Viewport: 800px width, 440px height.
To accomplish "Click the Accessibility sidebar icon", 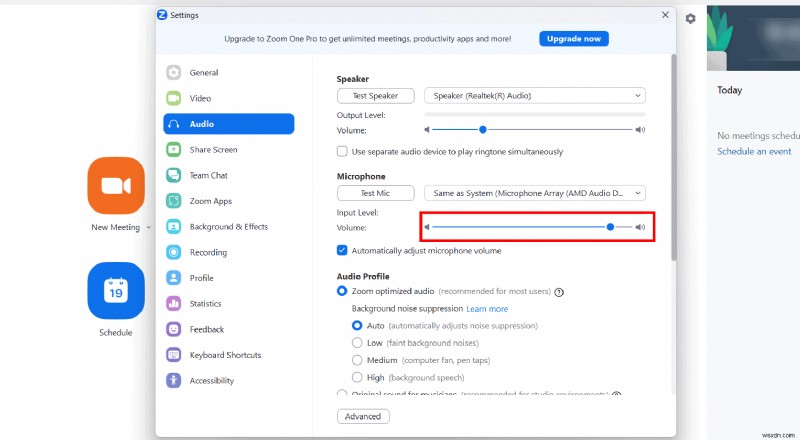I will [173, 380].
